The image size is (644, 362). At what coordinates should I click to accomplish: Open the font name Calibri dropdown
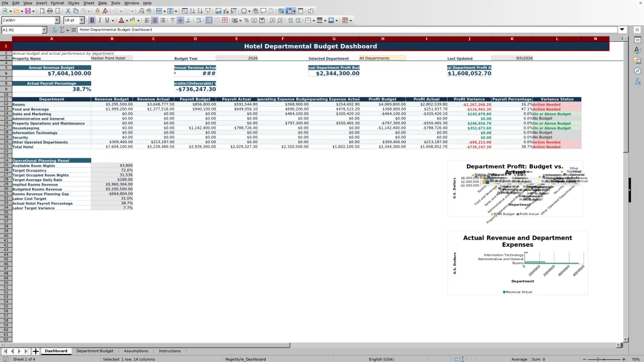(57, 20)
